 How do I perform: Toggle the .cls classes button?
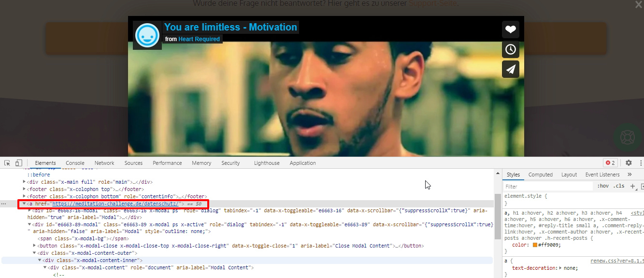[619, 186]
